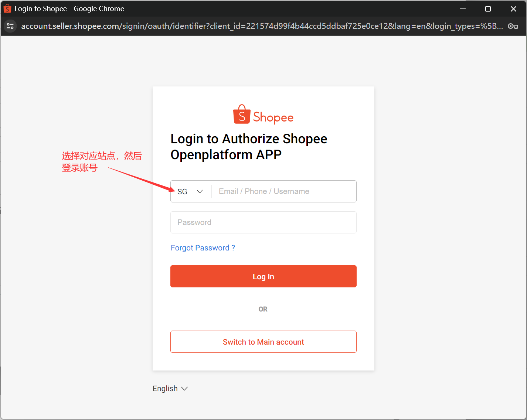Viewport: 527px width, 420px height.
Task: Select Switch to Main account
Action: (263, 342)
